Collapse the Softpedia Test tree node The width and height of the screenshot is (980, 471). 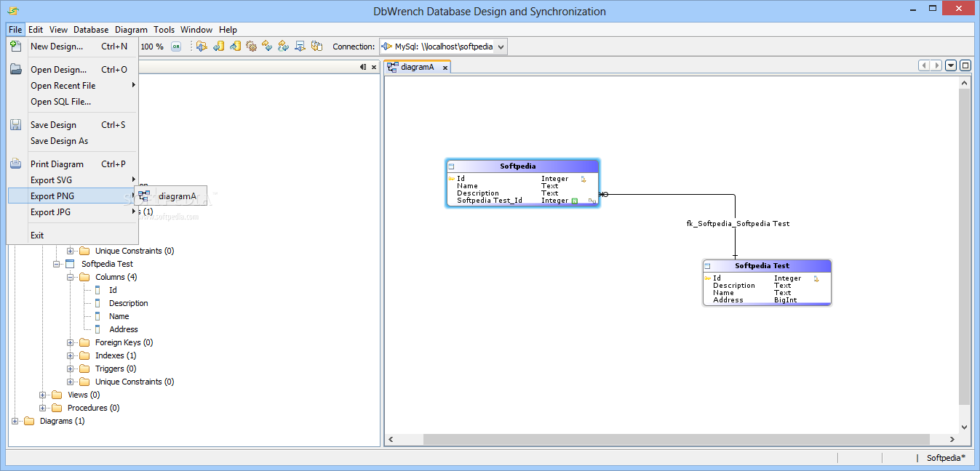56,264
